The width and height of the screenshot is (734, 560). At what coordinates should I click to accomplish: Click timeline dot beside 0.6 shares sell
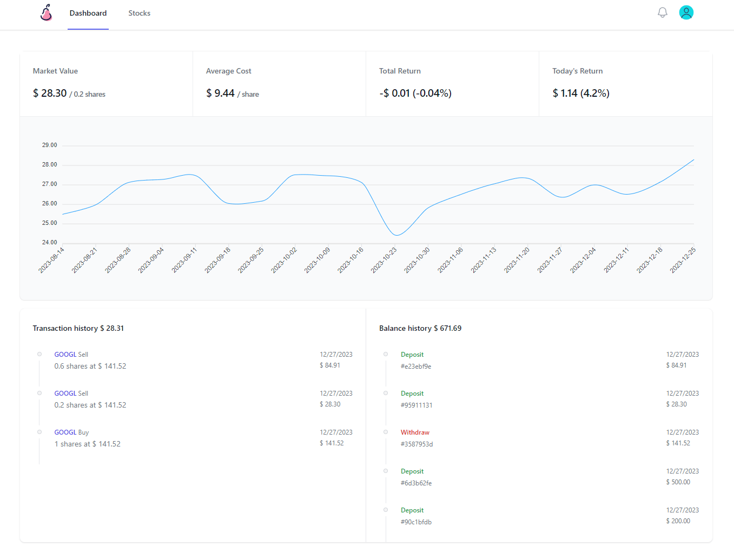[39, 355]
